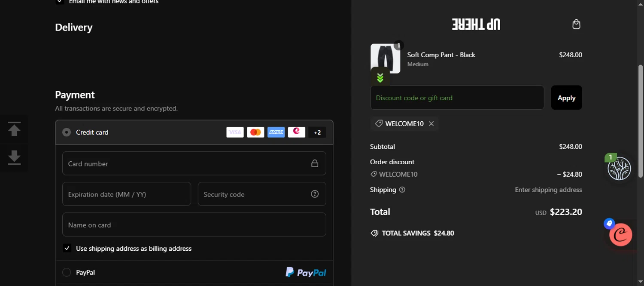The width and height of the screenshot is (644, 286).
Task: Click the Mastercard icon
Action: pos(255,132)
